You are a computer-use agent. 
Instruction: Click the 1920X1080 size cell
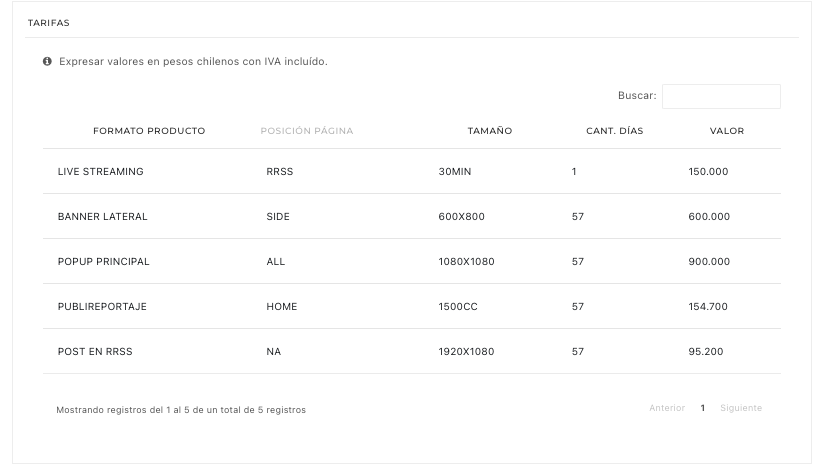[466, 352]
